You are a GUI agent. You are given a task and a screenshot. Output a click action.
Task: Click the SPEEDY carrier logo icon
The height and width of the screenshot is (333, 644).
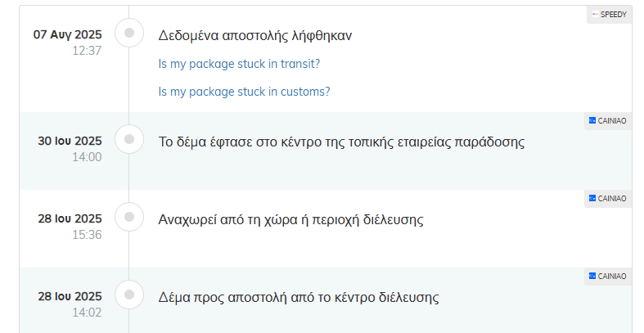tap(595, 15)
